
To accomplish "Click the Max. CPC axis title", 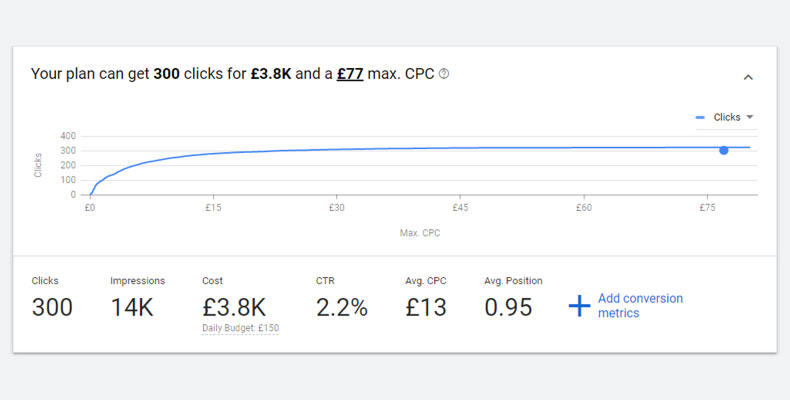I will click(419, 233).
